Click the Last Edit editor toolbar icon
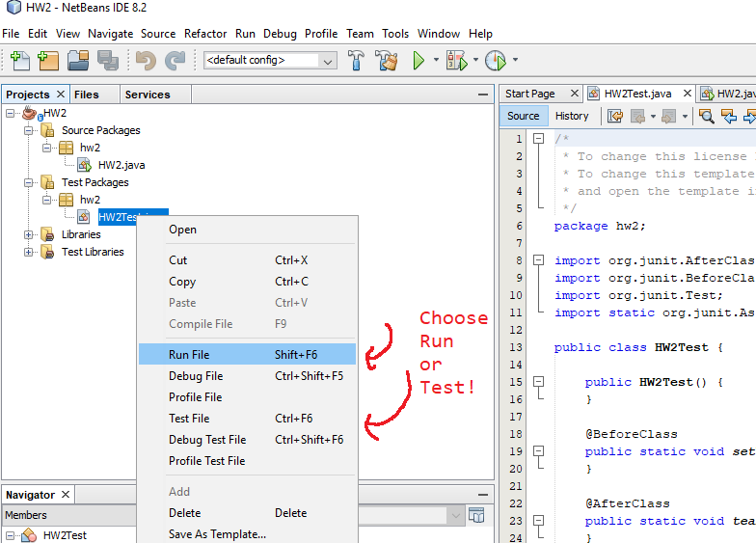This screenshot has height=543, width=756. 615,116
